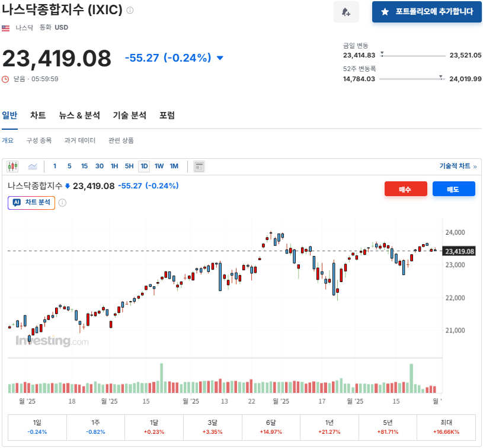
Task: Select the 구성 종목 sub-tab
Action: [39, 140]
